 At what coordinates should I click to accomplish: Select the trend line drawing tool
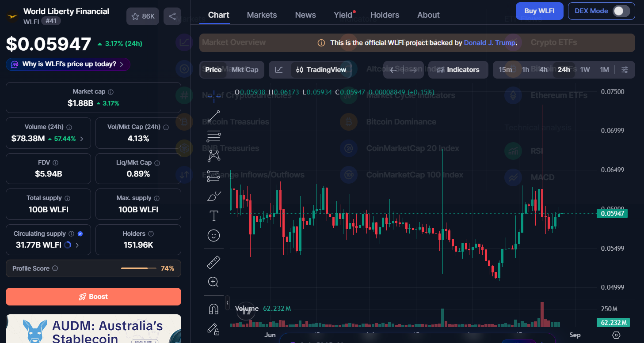[x=214, y=116]
